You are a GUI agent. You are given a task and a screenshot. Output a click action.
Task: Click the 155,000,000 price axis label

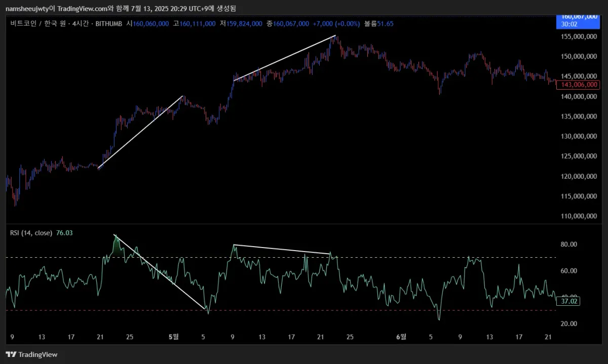click(x=579, y=36)
